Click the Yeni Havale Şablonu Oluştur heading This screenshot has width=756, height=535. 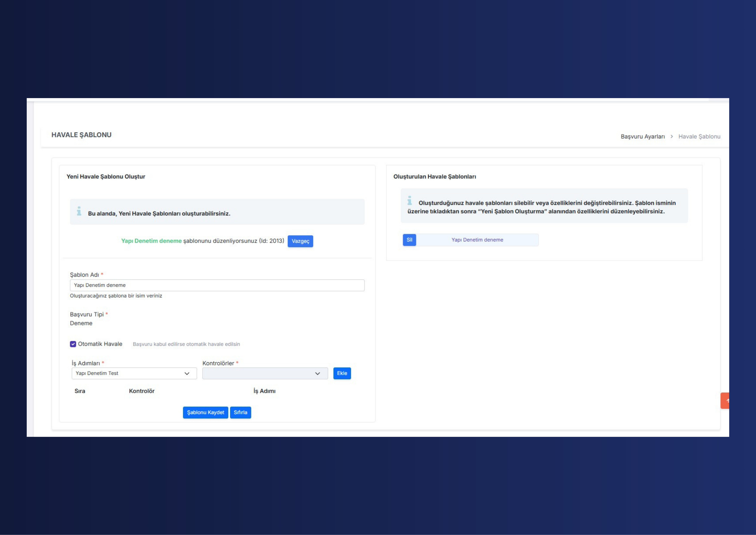pos(106,177)
